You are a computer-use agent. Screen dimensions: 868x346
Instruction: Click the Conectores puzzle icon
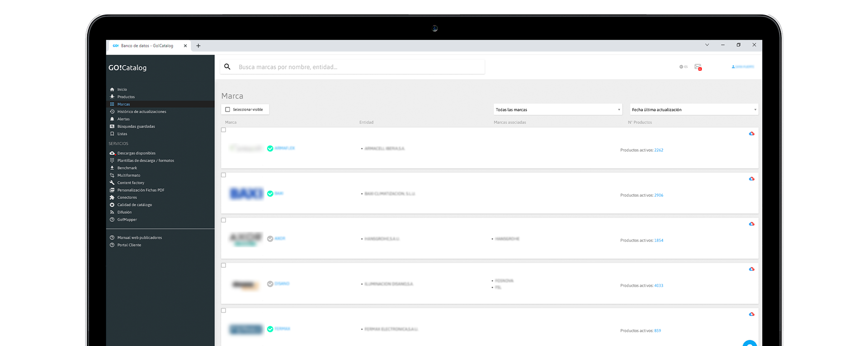point(112,198)
